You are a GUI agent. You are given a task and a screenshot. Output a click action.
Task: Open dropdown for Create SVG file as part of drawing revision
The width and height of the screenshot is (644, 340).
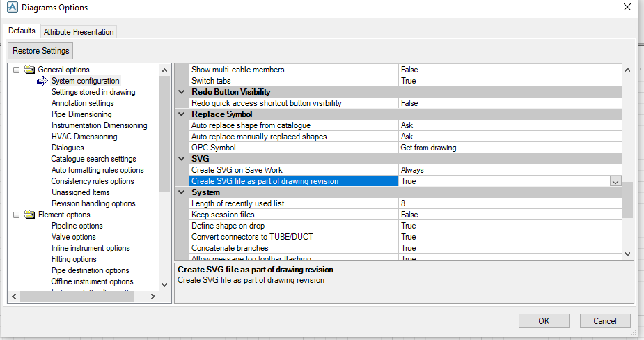[x=615, y=181]
